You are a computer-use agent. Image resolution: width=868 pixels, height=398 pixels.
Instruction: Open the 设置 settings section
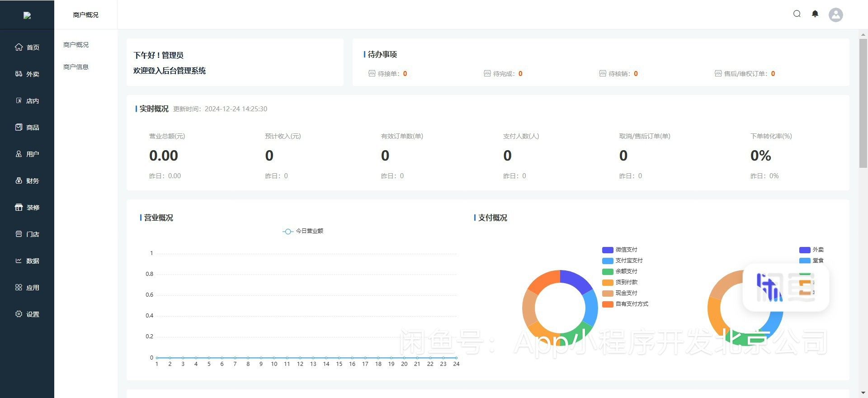tap(27, 314)
